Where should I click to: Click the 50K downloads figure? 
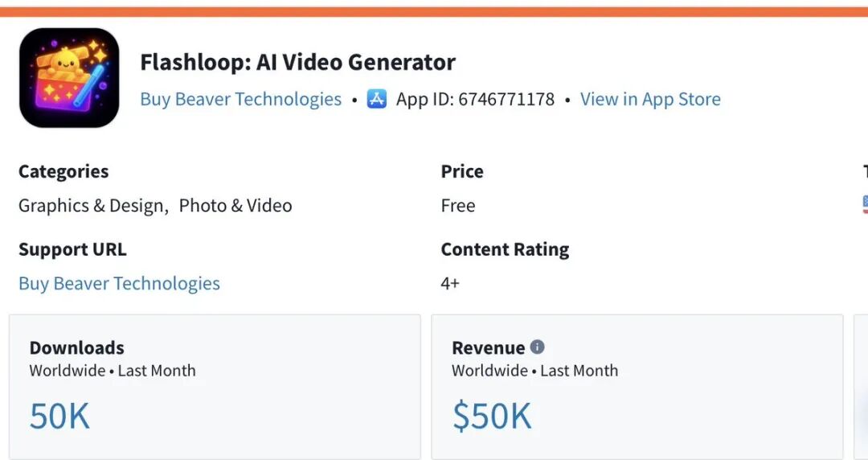click(x=59, y=416)
